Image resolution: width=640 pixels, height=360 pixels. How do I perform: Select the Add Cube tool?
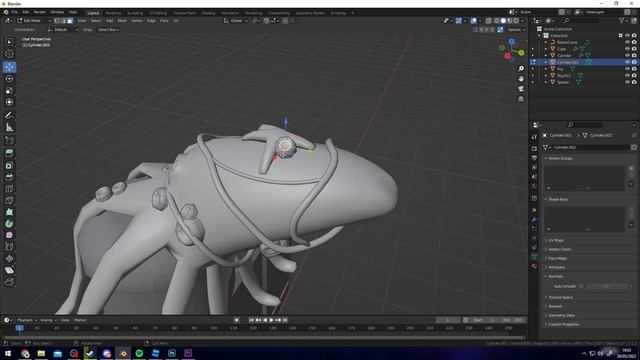coord(9,141)
